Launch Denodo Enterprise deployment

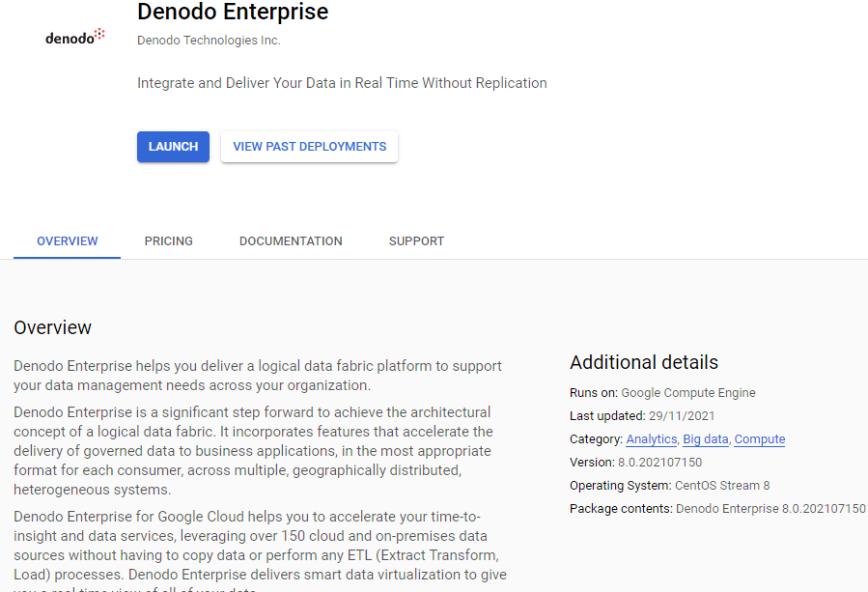[x=173, y=147]
